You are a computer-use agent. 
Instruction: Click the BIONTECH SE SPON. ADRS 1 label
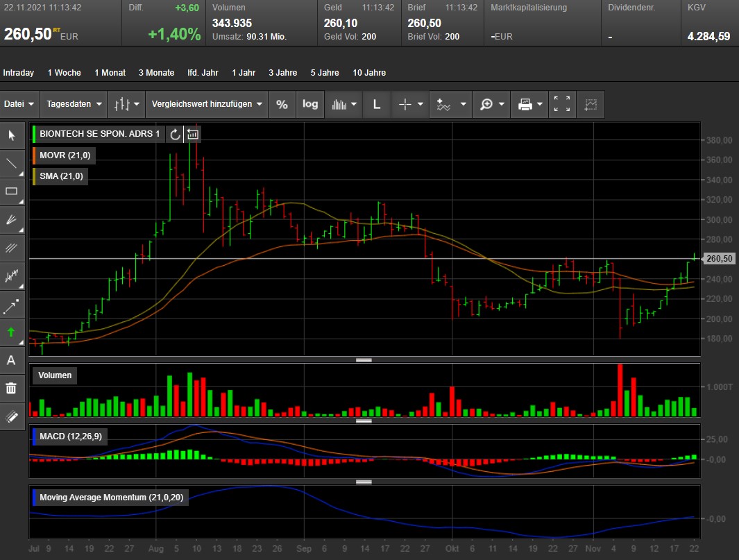click(99, 134)
